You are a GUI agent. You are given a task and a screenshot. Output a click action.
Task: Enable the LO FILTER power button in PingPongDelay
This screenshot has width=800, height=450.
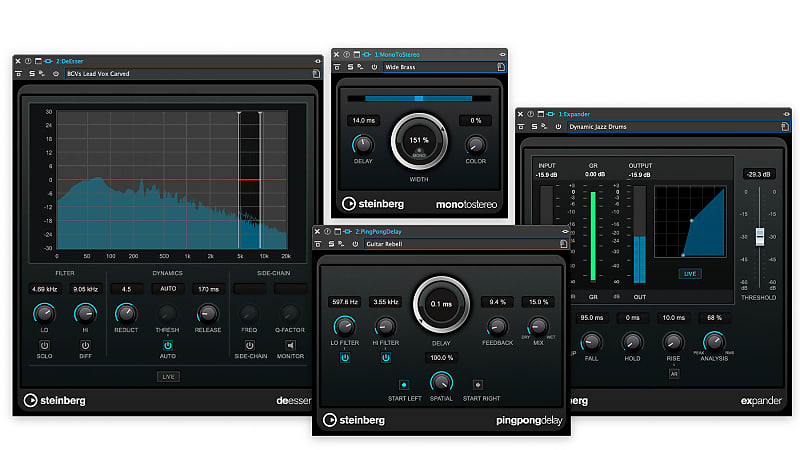[x=344, y=357]
